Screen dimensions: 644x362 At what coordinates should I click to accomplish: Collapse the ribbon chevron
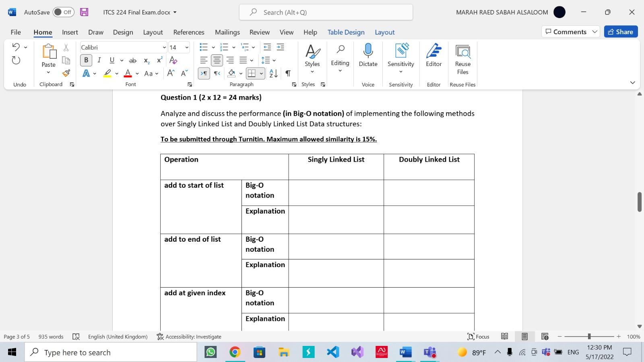pyautogui.click(x=632, y=82)
